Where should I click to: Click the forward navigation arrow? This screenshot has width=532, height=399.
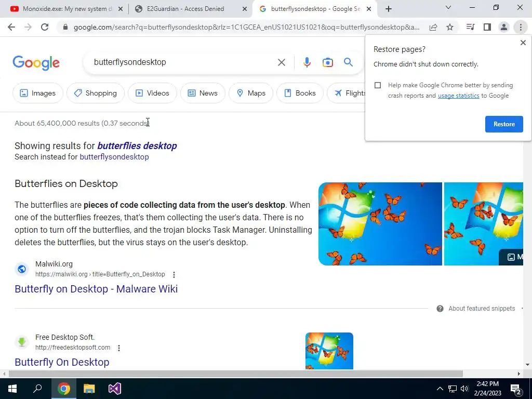click(28, 27)
